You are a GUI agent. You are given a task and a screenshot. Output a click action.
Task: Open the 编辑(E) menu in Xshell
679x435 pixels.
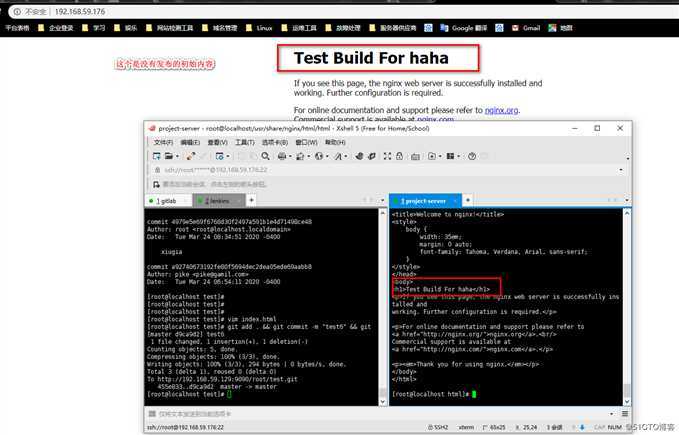pyautogui.click(x=190, y=142)
